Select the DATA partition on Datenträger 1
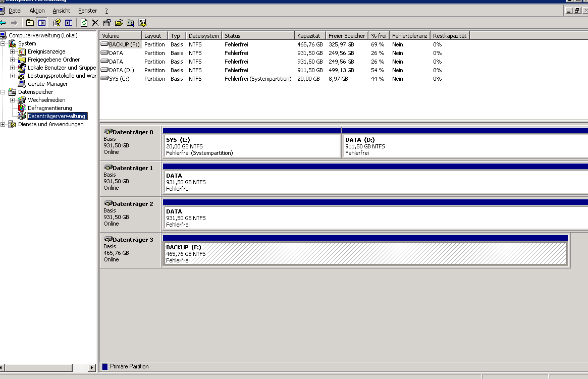The image size is (588, 379). click(376, 179)
